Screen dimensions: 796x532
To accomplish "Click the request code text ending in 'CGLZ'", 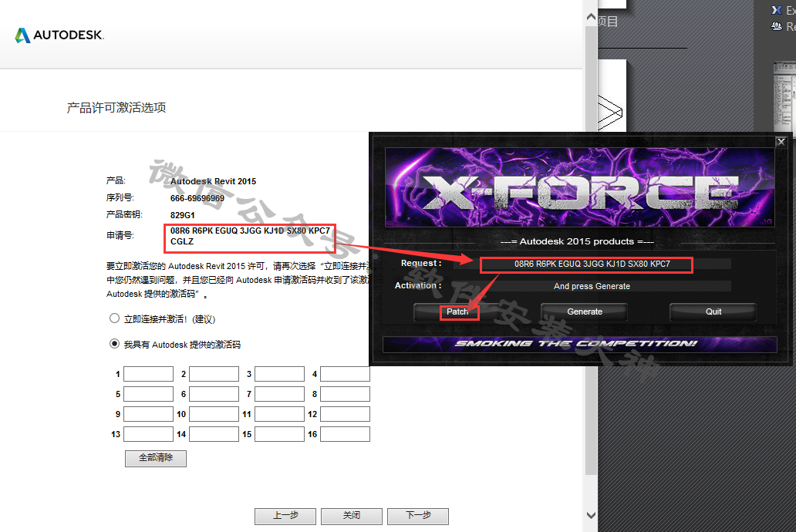I will click(x=250, y=236).
